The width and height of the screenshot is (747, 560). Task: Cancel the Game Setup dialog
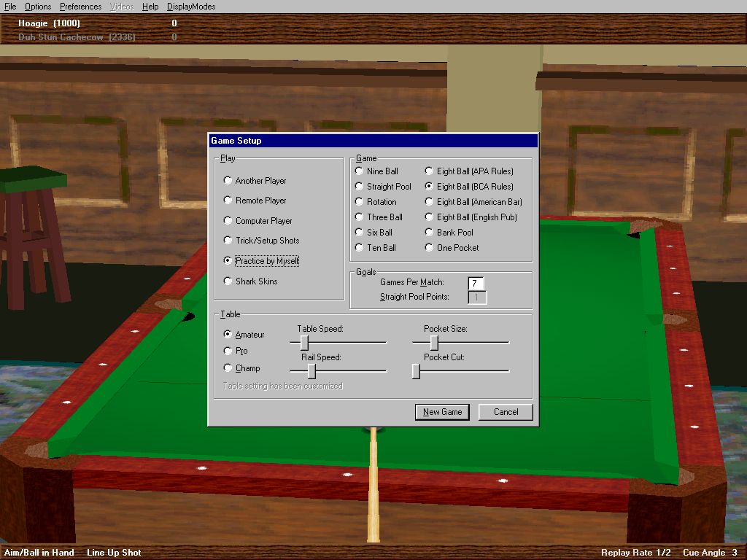tap(506, 412)
